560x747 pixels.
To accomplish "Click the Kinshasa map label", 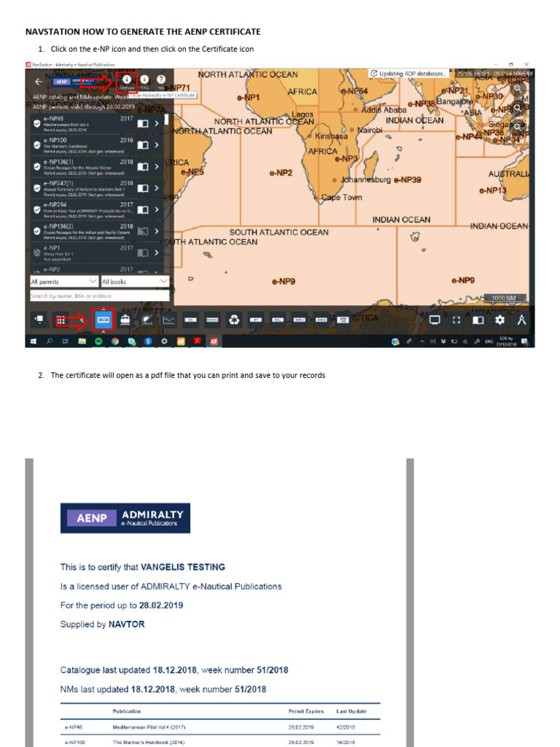I will click(331, 136).
